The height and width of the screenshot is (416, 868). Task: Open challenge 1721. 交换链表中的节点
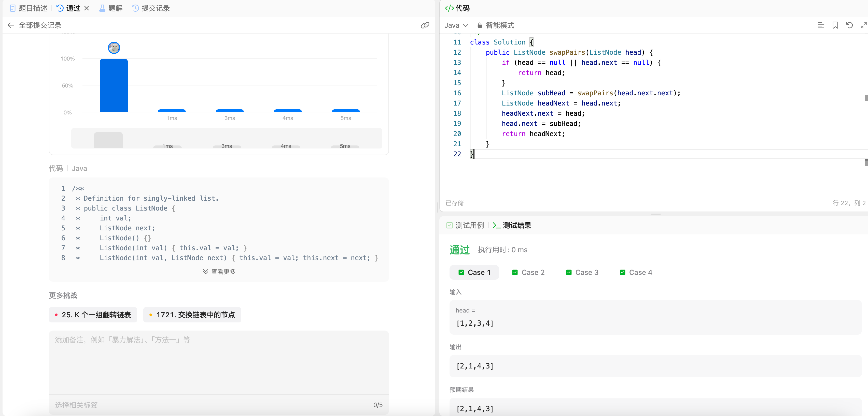(192, 315)
